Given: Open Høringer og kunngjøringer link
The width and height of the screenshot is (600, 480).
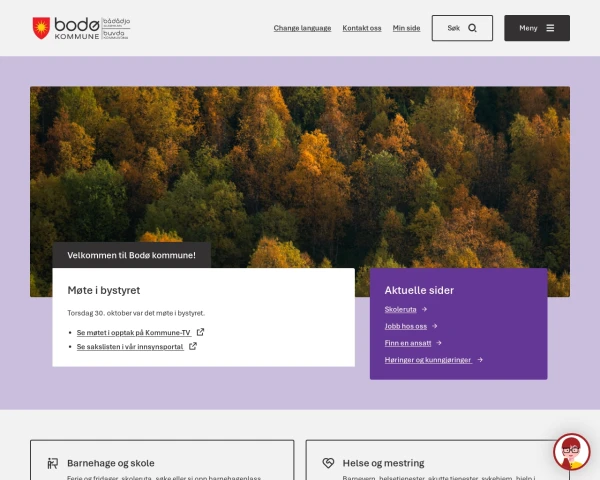Looking at the screenshot, I should pos(428,360).
